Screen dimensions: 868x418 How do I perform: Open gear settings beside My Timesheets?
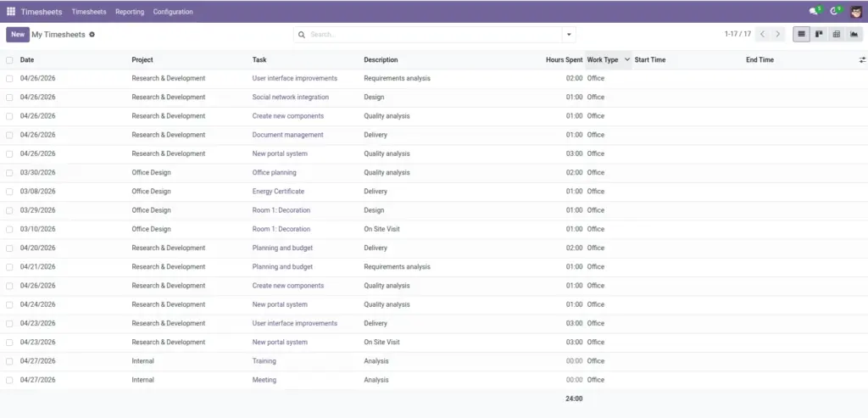pyautogui.click(x=92, y=34)
